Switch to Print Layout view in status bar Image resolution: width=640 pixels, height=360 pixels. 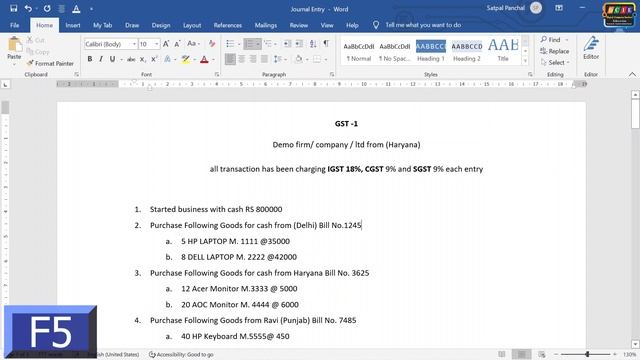(522, 354)
